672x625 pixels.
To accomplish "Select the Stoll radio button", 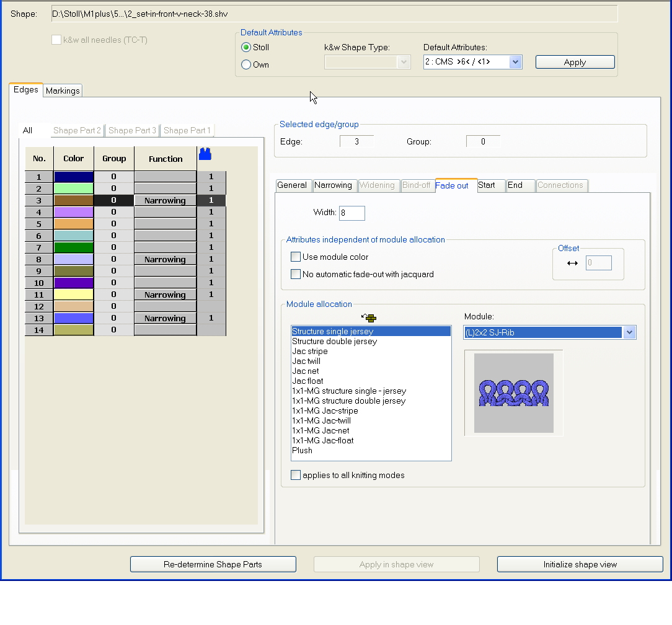I will click(246, 47).
